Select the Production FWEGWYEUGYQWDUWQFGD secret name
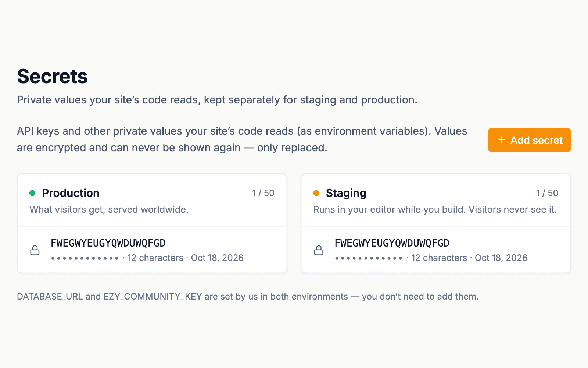 [108, 243]
